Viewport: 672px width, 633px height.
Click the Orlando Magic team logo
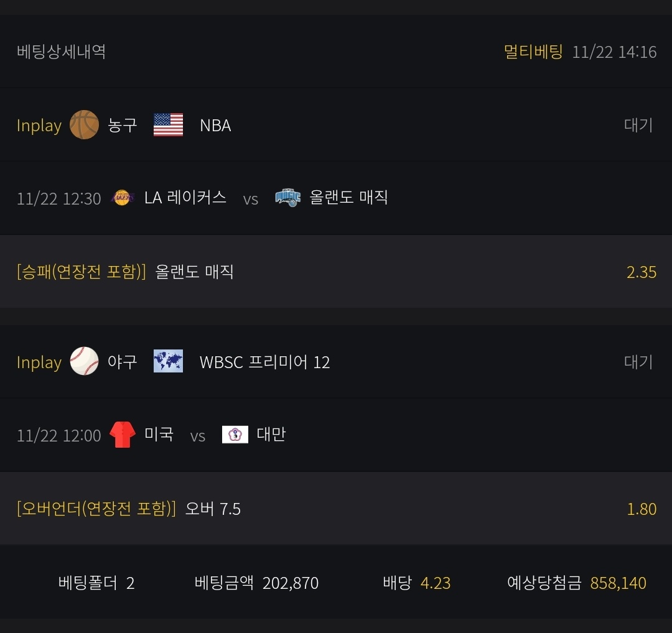[287, 198]
